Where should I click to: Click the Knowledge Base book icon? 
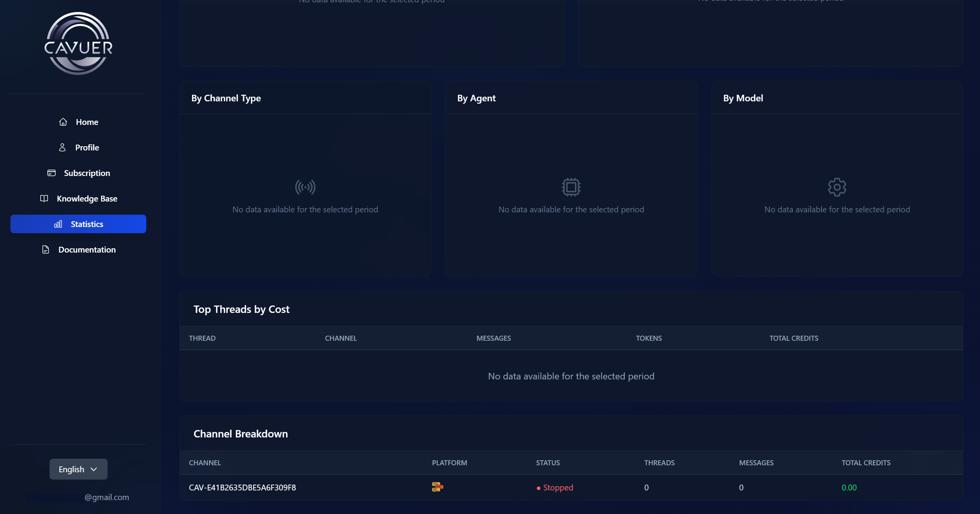pyautogui.click(x=44, y=198)
